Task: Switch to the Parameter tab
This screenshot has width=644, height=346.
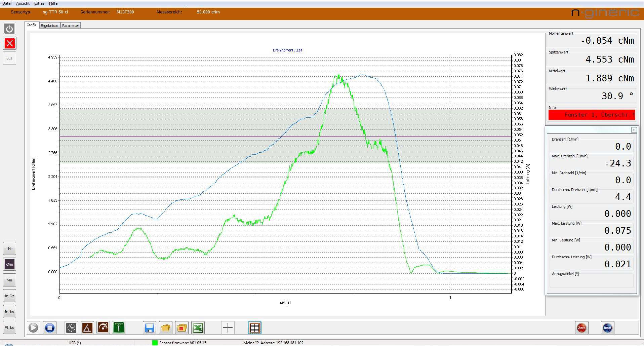Action: coord(71,26)
